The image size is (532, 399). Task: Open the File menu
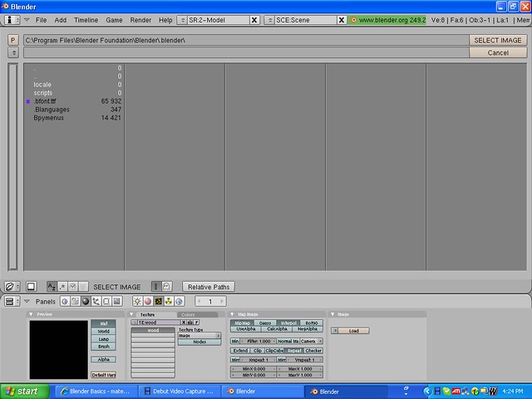[41, 20]
